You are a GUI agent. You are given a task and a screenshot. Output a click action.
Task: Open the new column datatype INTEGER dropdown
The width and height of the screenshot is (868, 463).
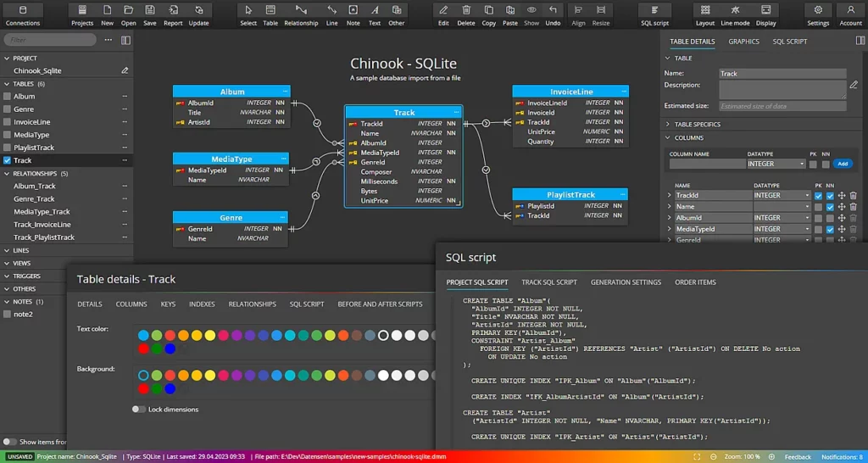pyautogui.click(x=776, y=164)
